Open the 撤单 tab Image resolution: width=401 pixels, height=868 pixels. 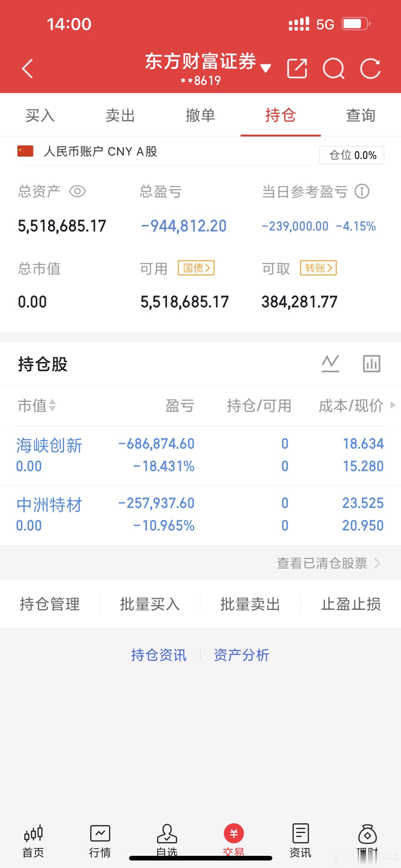(x=200, y=115)
